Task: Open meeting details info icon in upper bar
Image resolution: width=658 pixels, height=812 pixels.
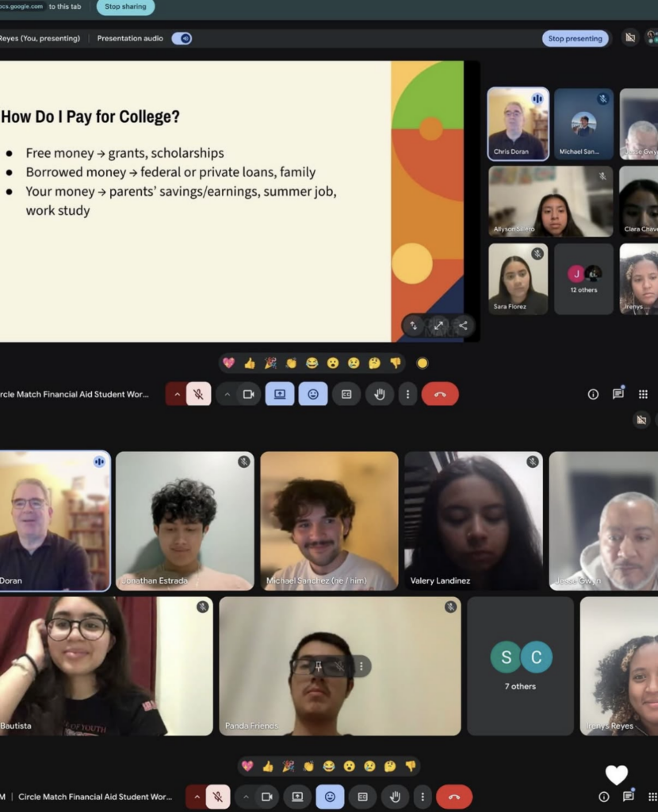Action: (593, 395)
